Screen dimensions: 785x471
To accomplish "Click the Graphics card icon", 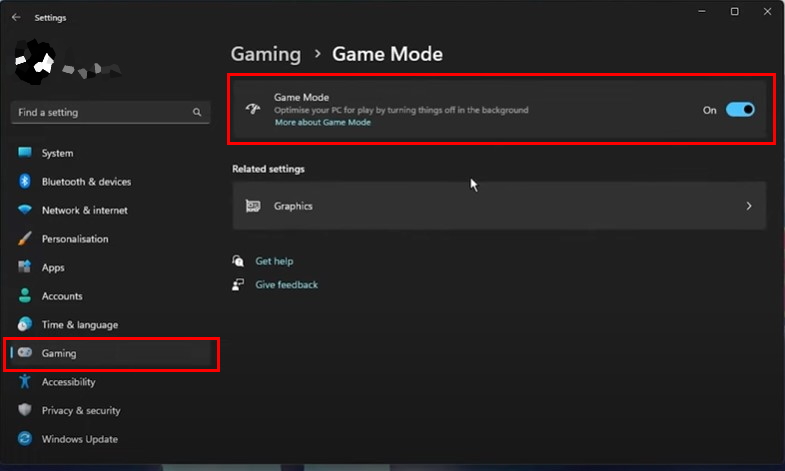I will [253, 206].
